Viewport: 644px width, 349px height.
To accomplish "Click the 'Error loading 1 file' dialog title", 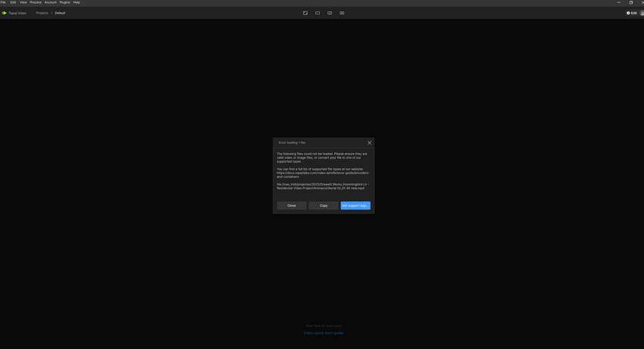I will tap(292, 143).
